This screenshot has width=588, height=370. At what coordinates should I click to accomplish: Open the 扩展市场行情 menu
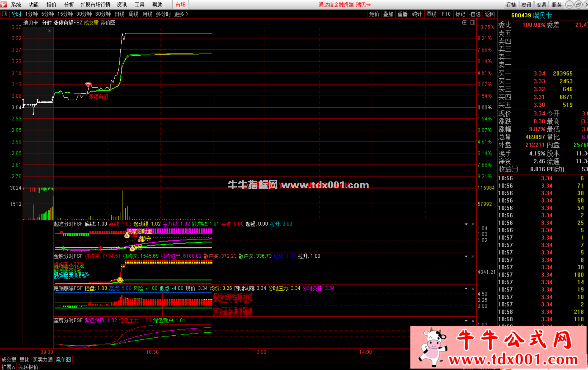click(x=95, y=5)
